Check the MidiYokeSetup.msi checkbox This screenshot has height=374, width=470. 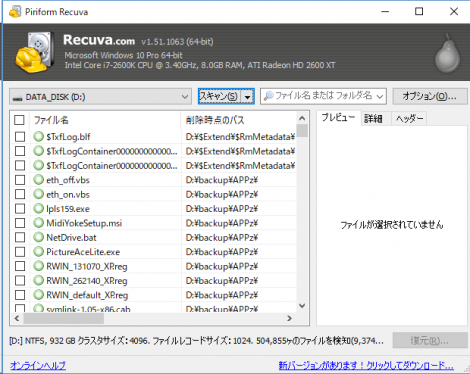point(20,223)
